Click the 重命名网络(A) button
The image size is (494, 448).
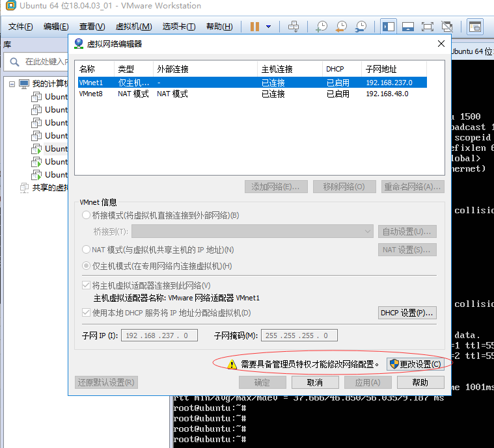tap(413, 187)
